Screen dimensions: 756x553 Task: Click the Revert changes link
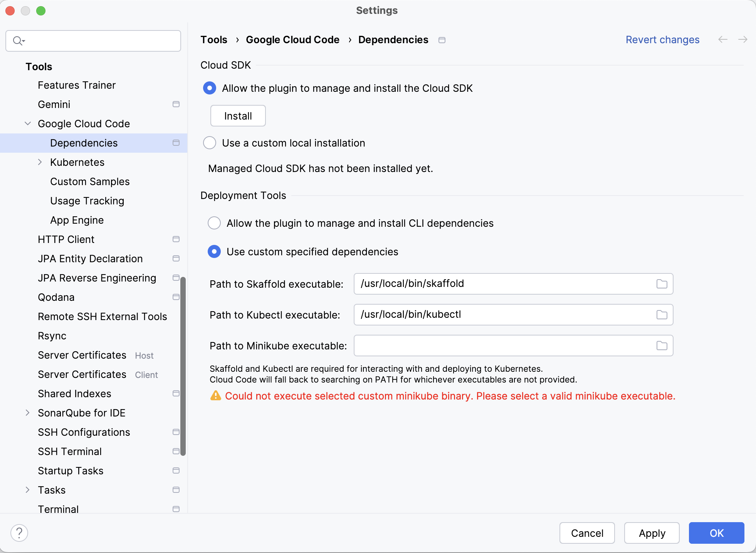pos(662,40)
